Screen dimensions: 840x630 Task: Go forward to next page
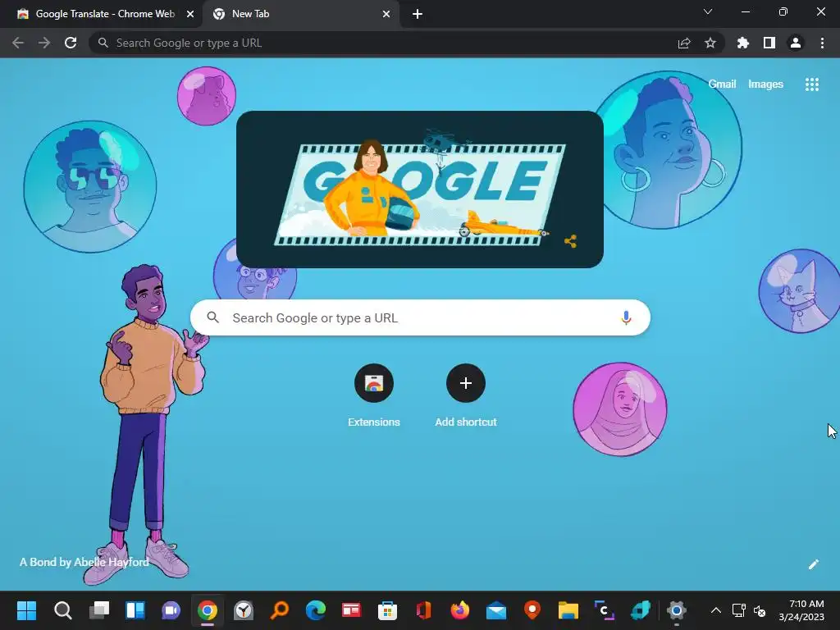point(44,43)
